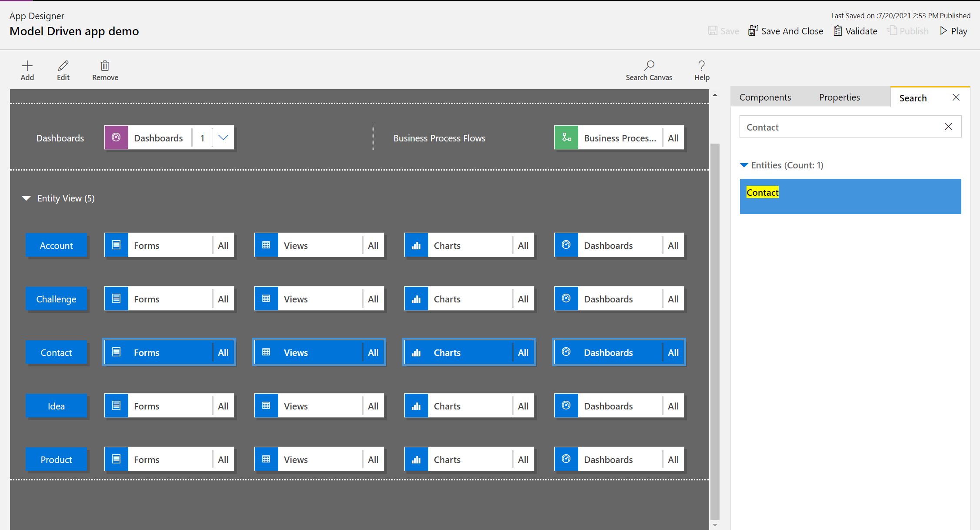Viewport: 980px width, 530px height.
Task: Click the Forms icon for Contact entity
Action: coord(116,352)
